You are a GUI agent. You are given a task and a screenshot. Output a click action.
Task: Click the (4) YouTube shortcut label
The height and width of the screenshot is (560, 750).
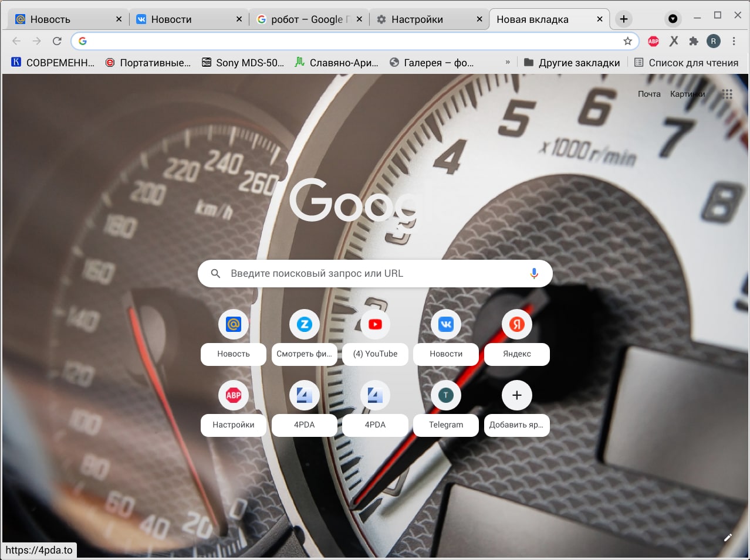376,354
